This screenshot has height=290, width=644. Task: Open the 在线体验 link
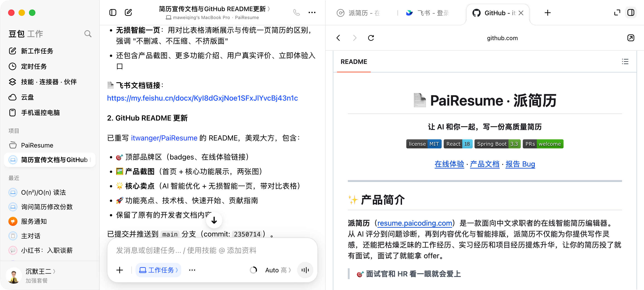[x=449, y=164]
